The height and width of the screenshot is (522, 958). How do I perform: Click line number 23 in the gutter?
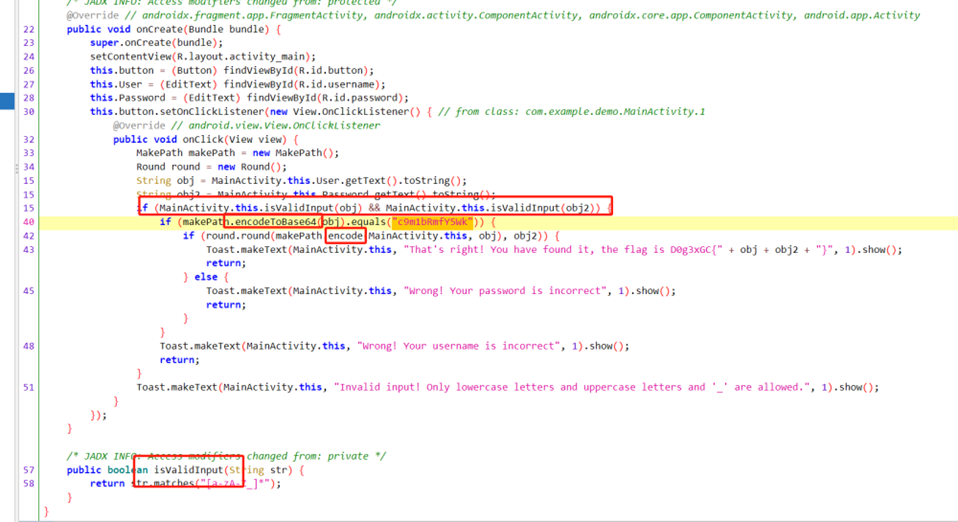(29, 43)
